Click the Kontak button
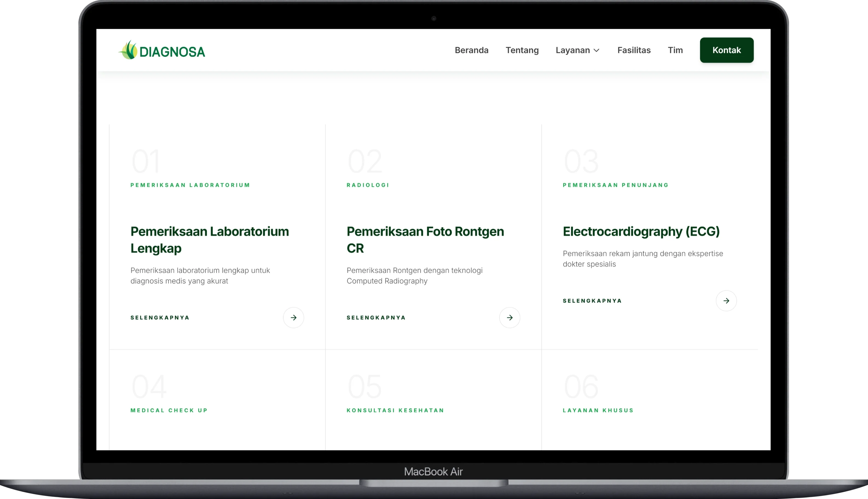 pyautogui.click(x=726, y=50)
